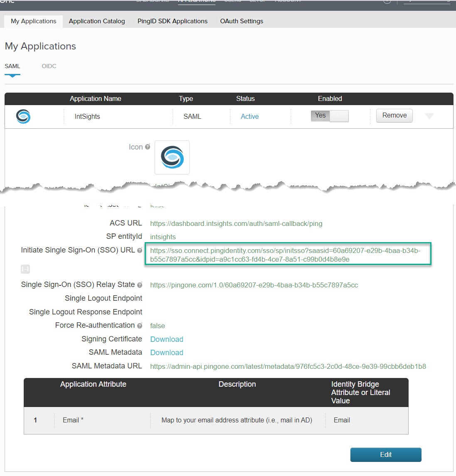Select the SAML sub-tab
This screenshot has width=456, height=476.
click(12, 66)
